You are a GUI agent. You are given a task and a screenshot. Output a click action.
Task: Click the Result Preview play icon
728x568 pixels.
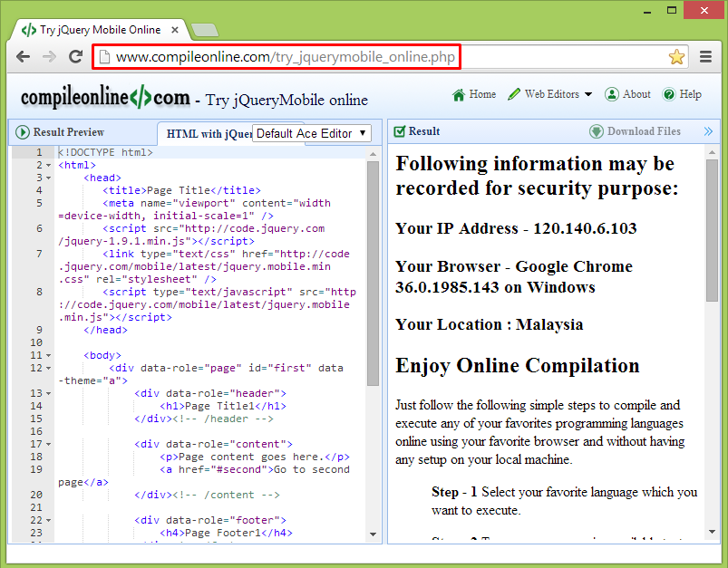(x=23, y=132)
